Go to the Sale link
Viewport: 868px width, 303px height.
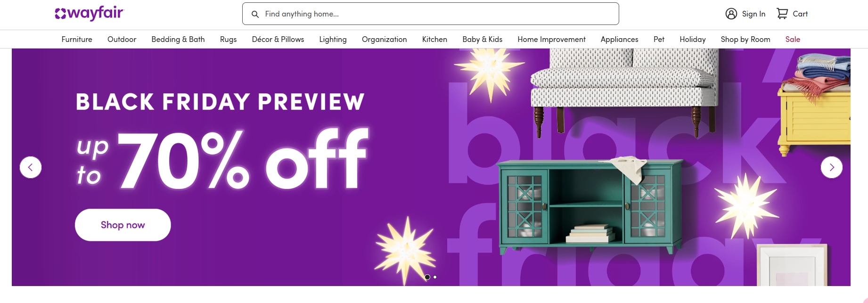(x=793, y=39)
